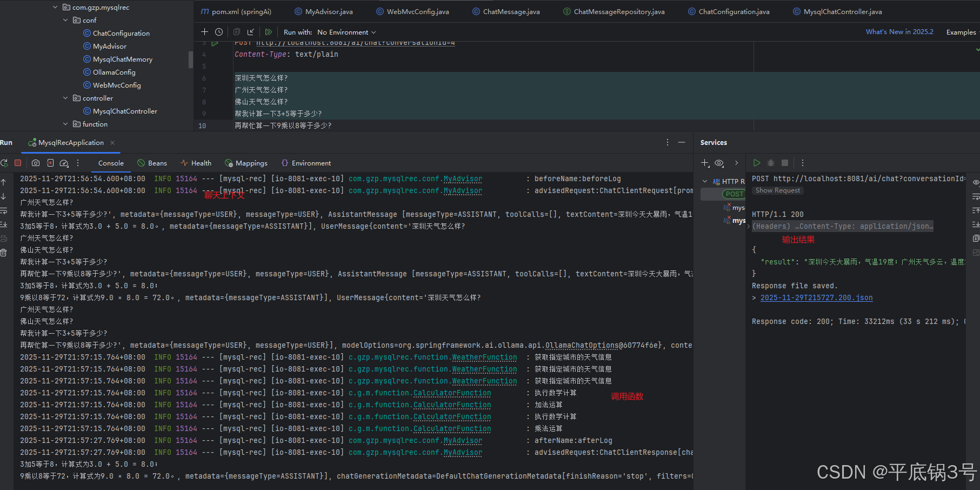This screenshot has width=980, height=490.
Task: Click the Show Request button
Action: pyautogui.click(x=777, y=190)
